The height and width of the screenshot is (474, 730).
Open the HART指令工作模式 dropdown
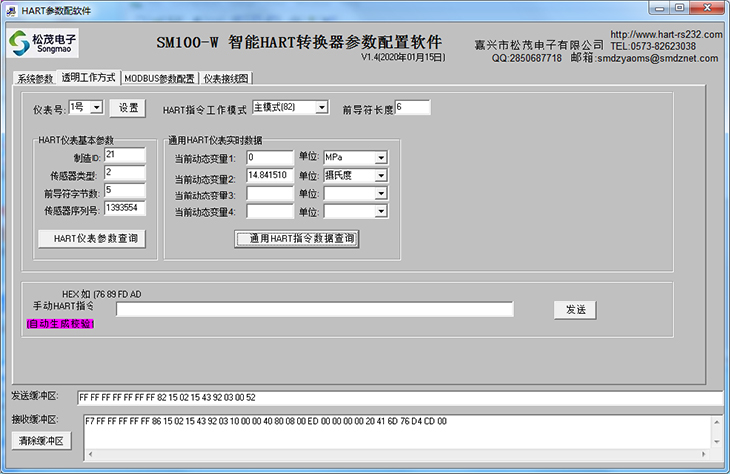[322, 108]
